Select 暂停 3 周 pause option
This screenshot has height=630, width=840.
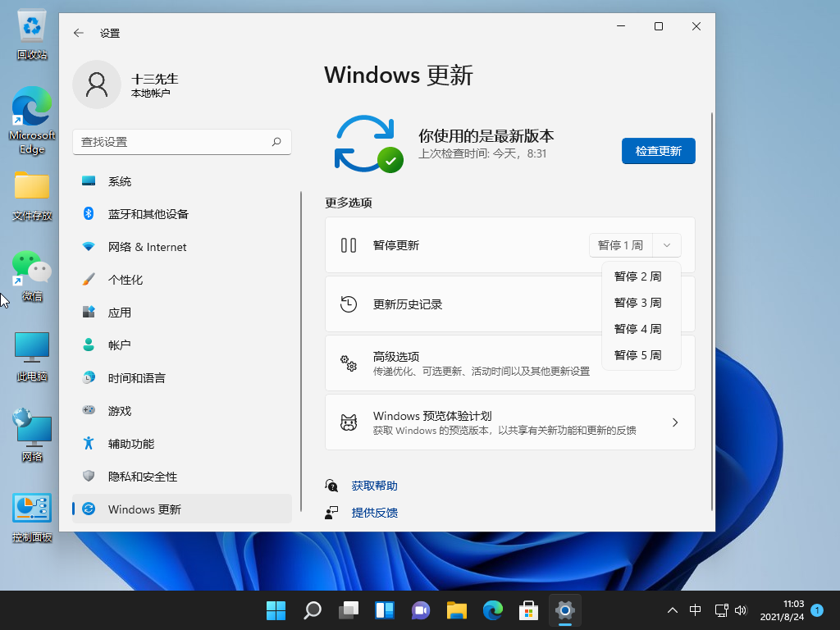point(637,303)
